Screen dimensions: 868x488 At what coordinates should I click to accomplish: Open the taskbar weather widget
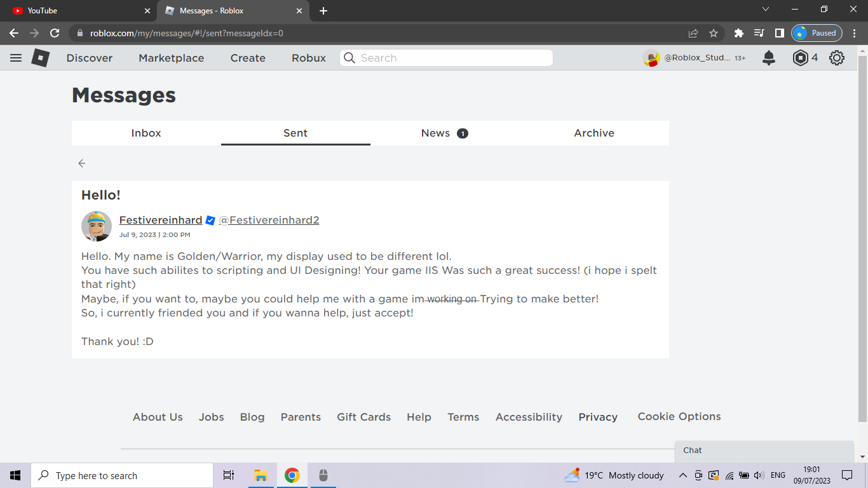click(x=614, y=475)
